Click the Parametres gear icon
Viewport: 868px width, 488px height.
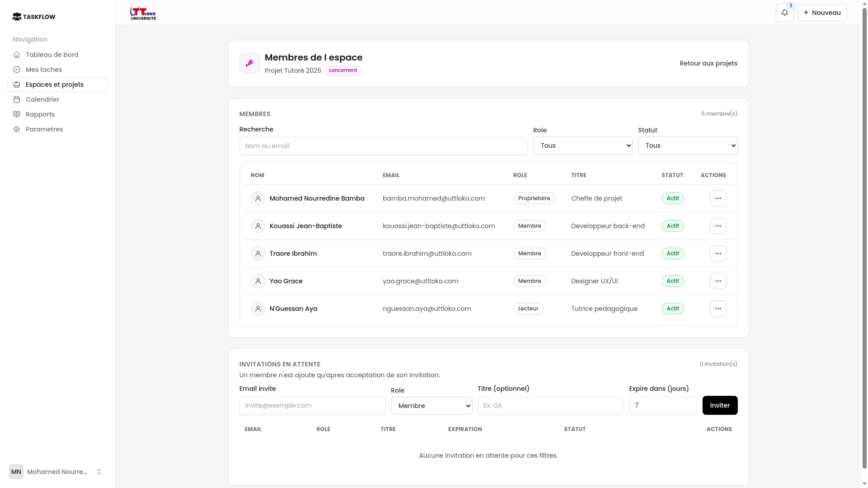(x=17, y=129)
